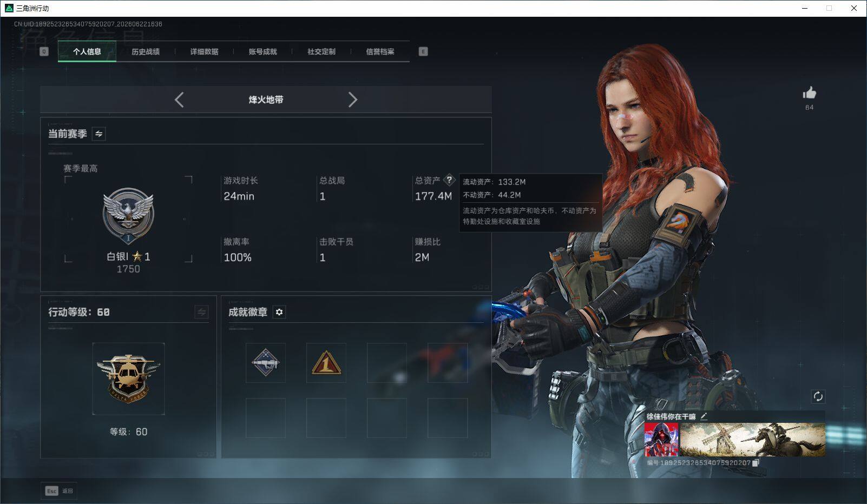Go to the 账号成就 tab
The width and height of the screenshot is (867, 504).
click(262, 52)
